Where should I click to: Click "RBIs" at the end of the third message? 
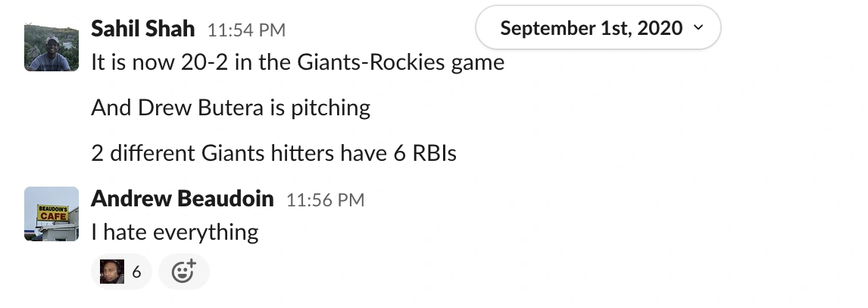434,153
